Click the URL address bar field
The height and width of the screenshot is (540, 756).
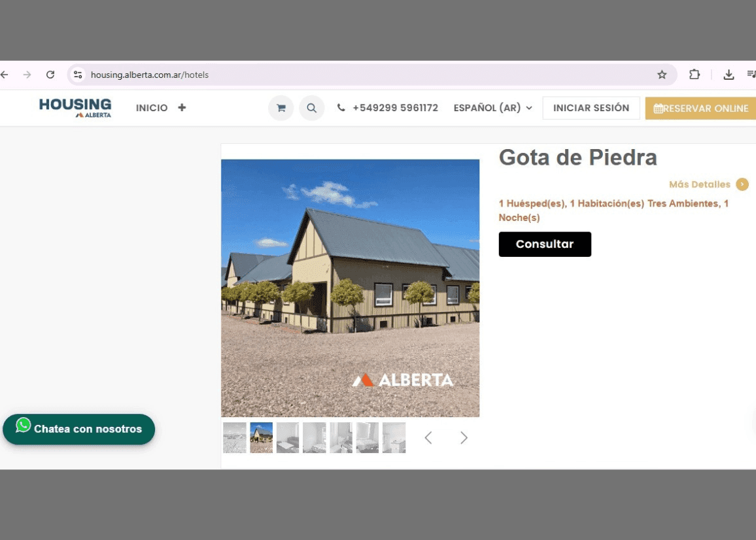pyautogui.click(x=366, y=75)
